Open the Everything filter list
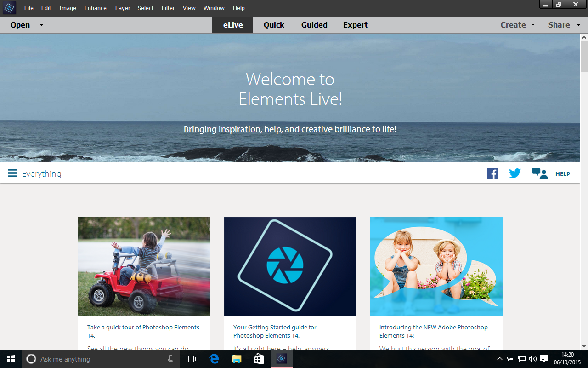Screen dimensions: 588x368 (x=42, y=173)
